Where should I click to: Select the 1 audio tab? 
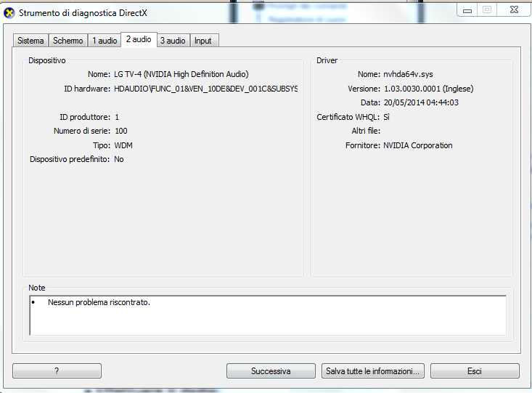[x=105, y=41]
